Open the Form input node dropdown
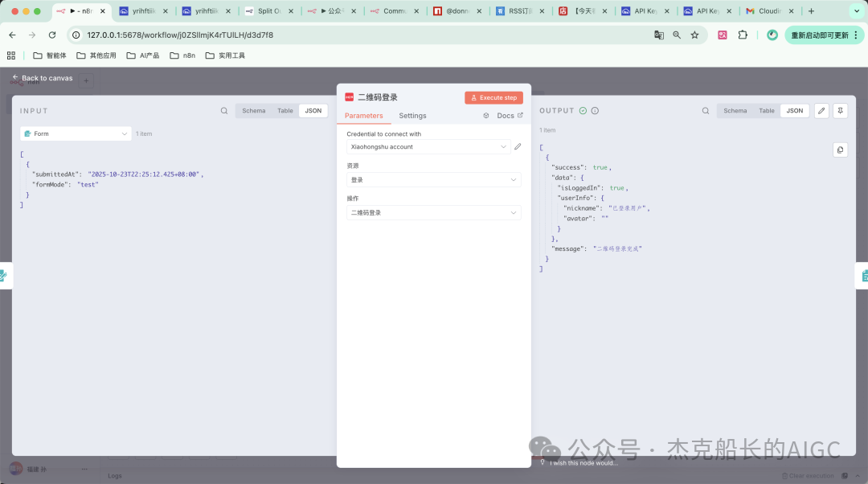Screen dimensions: 868x484 (76, 133)
